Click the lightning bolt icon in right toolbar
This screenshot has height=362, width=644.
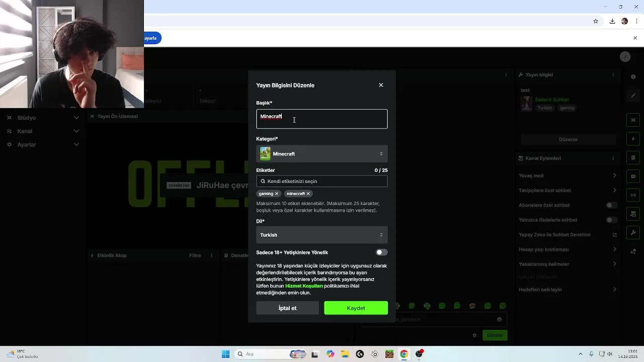point(633,139)
